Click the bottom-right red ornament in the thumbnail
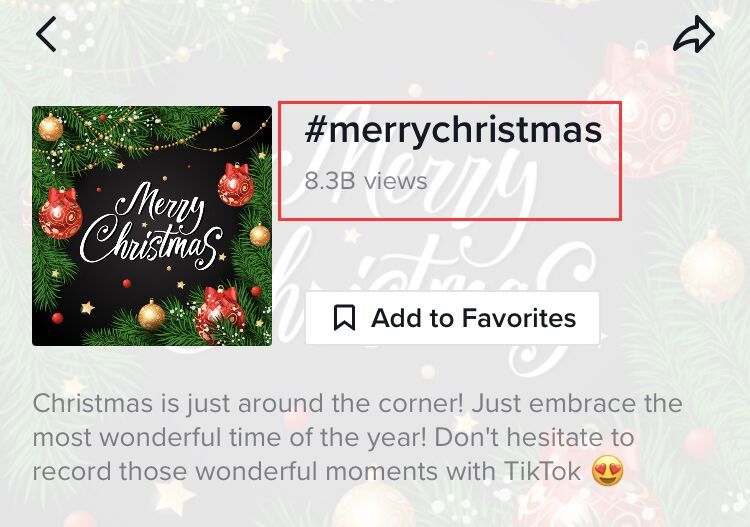Screen dimensions: 750x527 (x=221, y=314)
